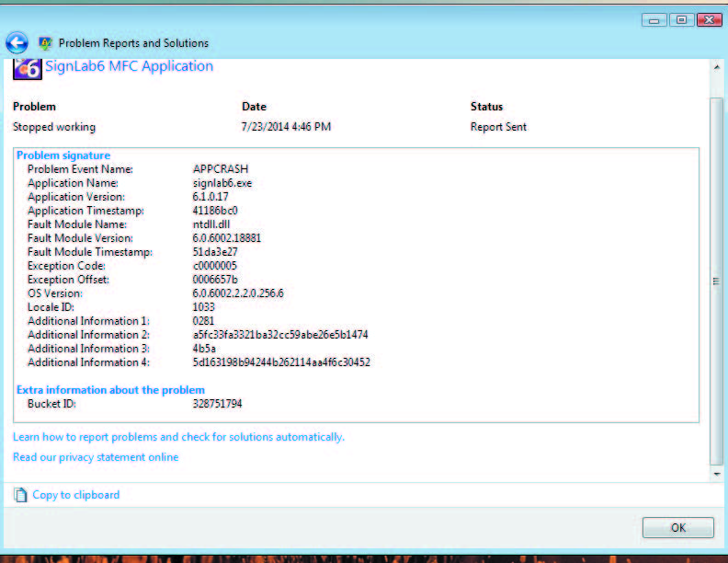This screenshot has height=563, width=728.
Task: Click the Stopped working problem text
Action: [x=54, y=127]
